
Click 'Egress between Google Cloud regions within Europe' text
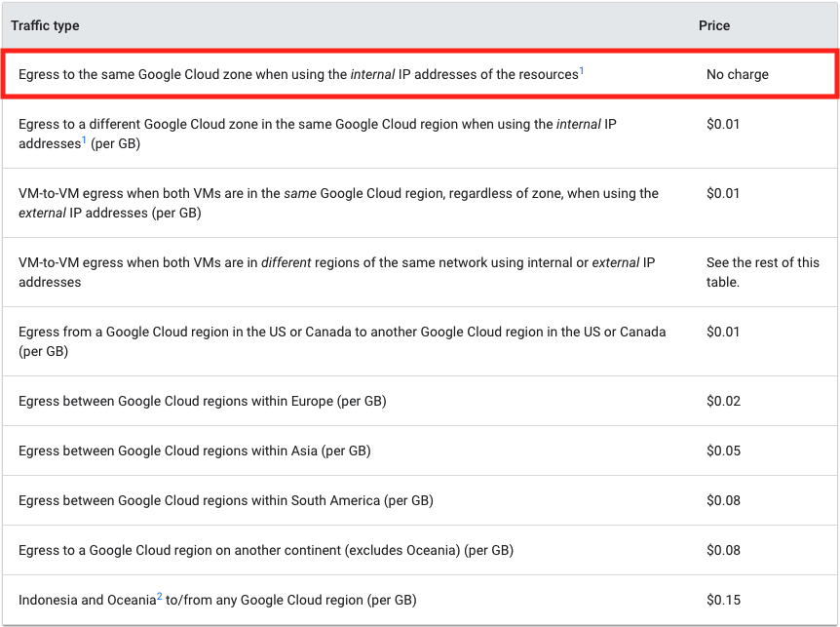pyautogui.click(x=203, y=402)
